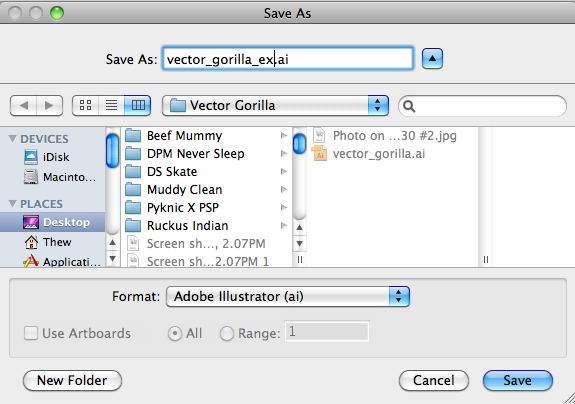Image resolution: width=575 pixels, height=404 pixels.
Task: Enable Use Artboards checkbox
Action: pos(31,333)
